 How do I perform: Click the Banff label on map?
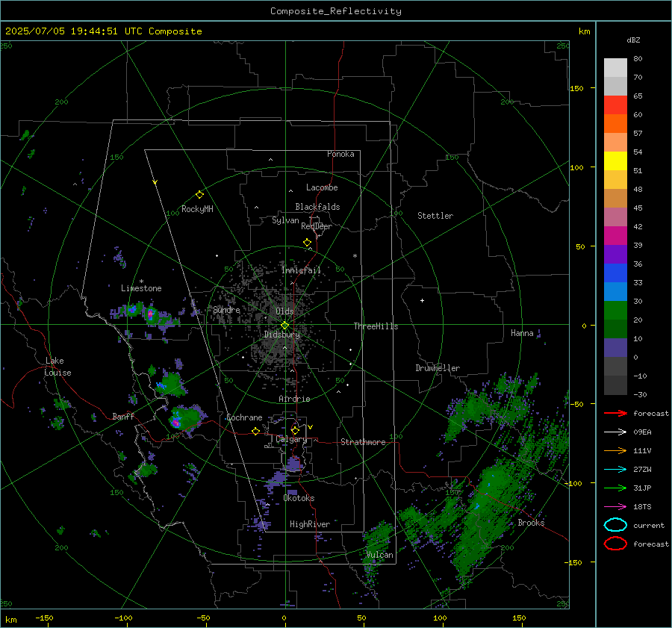(123, 416)
